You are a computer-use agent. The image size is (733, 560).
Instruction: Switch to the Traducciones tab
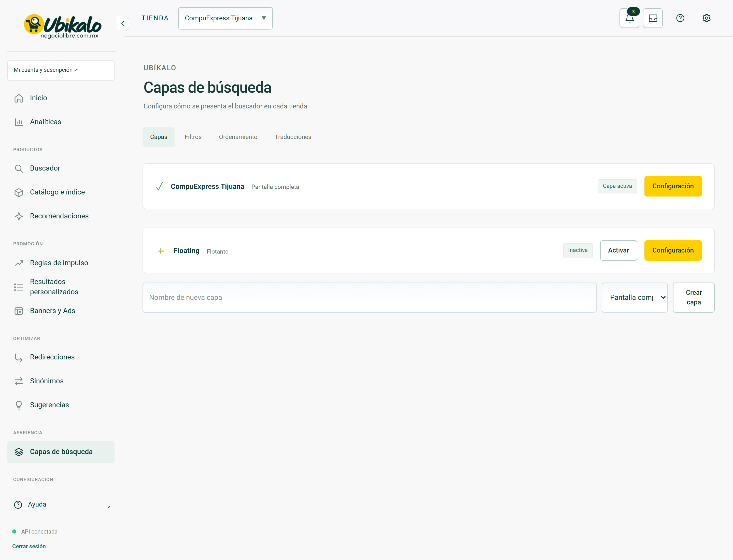293,137
